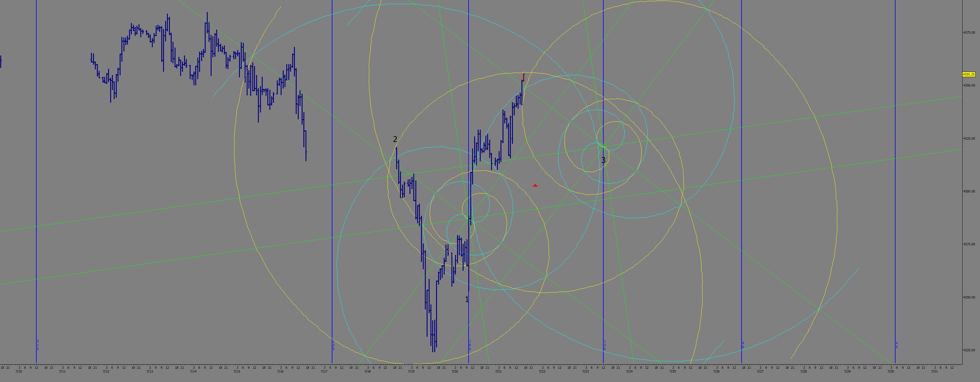980x382 pixels.
Task: Click the pivot label 1 below the bars
Action: point(467,300)
